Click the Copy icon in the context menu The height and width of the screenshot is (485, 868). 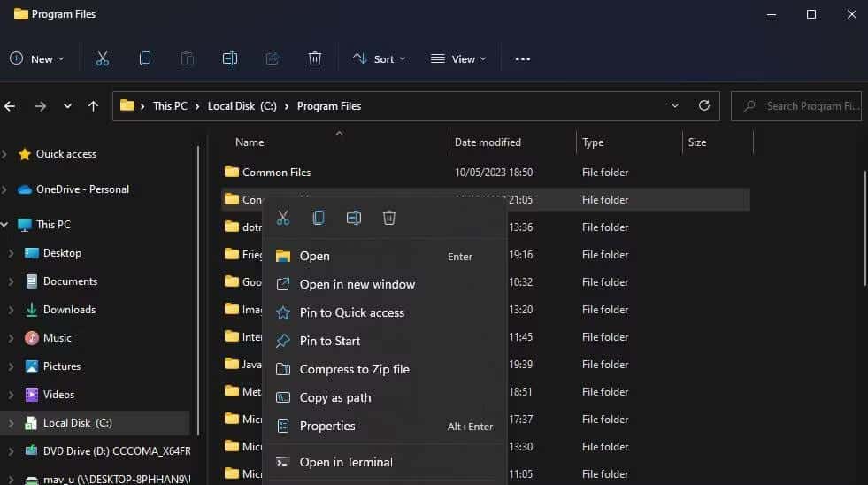[319, 218]
